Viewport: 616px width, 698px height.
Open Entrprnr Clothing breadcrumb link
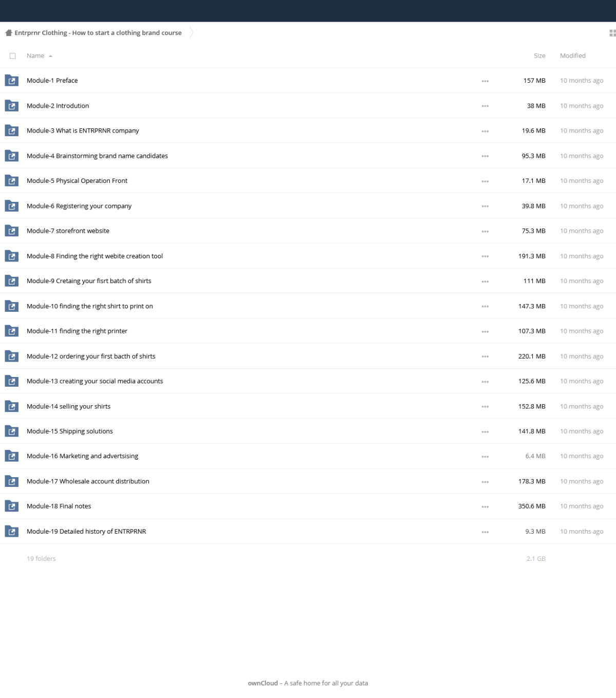[98, 33]
